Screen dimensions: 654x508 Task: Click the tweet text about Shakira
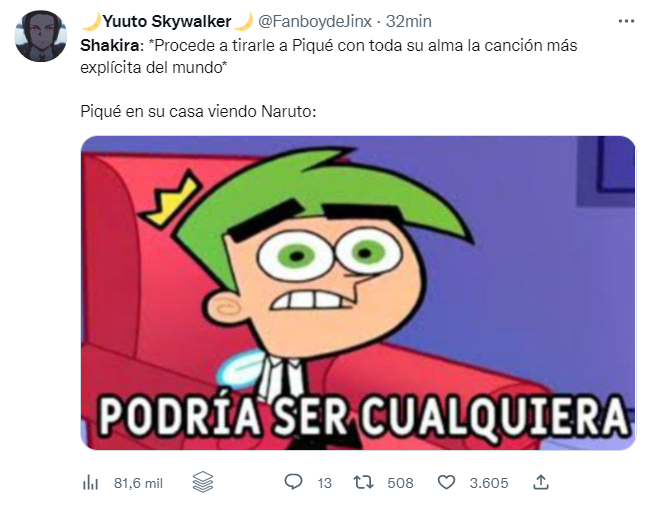329,56
